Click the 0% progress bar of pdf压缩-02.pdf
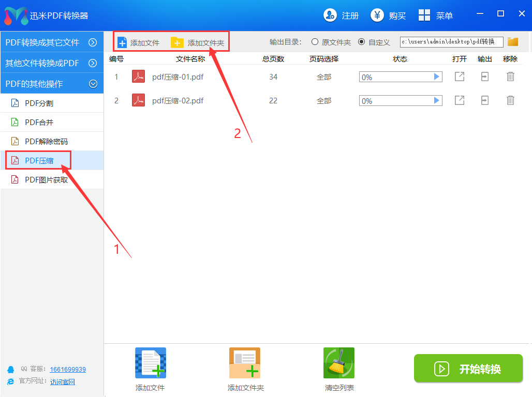The width and height of the screenshot is (532, 397). (x=401, y=101)
